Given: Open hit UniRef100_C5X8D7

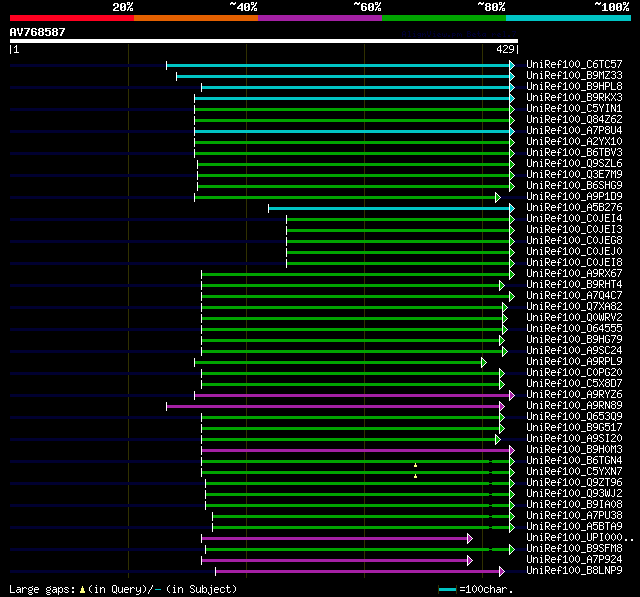Looking at the screenshot, I should (574, 384).
